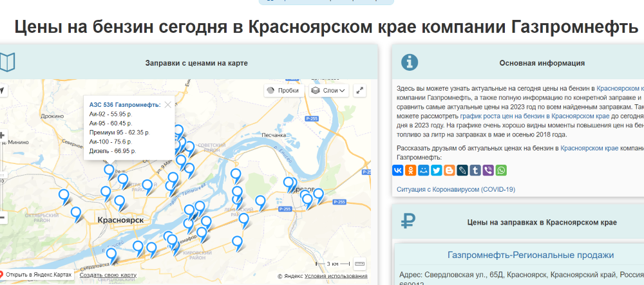The image size is (644, 285).
Task: Share via the Viber icon
Action: 488,170
